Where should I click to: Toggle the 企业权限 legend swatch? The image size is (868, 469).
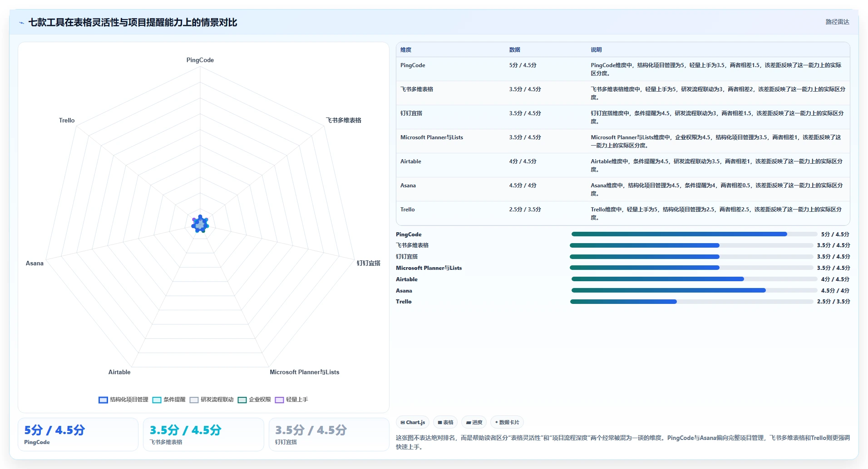[242, 400]
